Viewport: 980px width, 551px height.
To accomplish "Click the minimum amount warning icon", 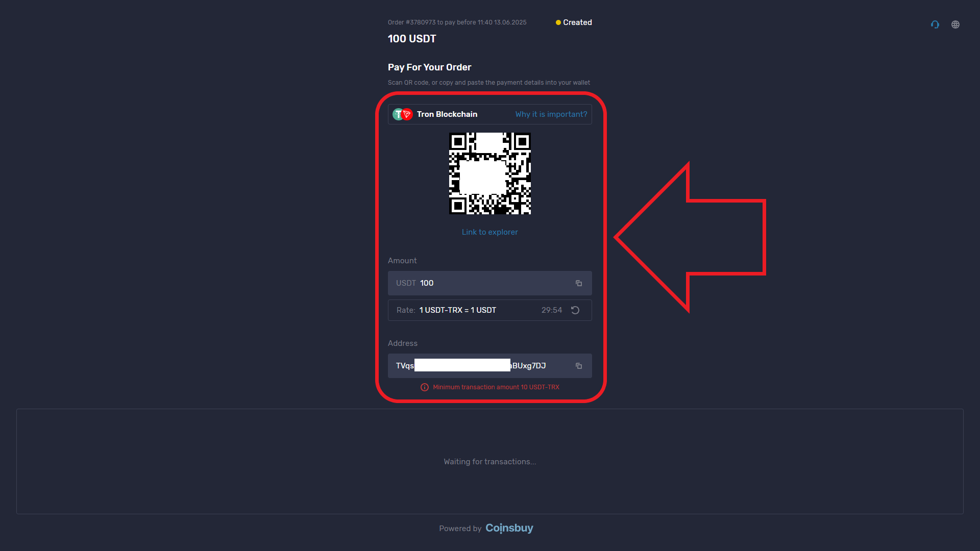I will click(x=425, y=387).
